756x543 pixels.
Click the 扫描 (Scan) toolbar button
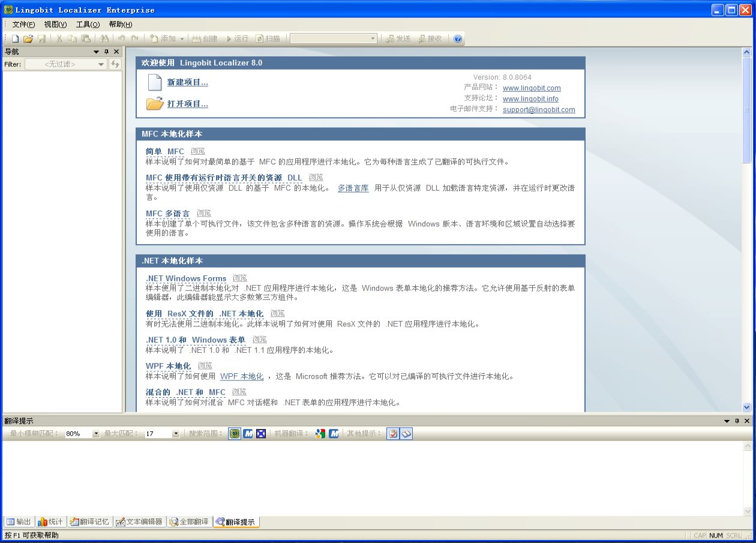tap(268, 38)
